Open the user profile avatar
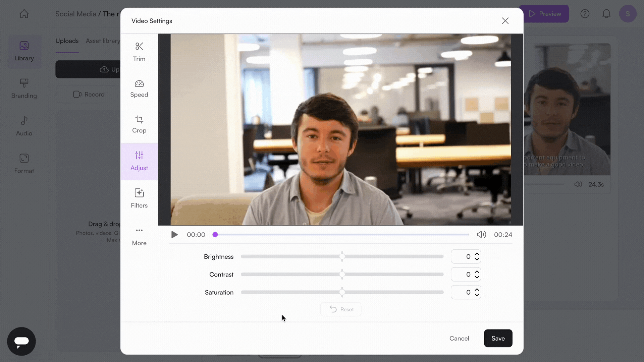Viewport: 644px width, 362px height. (628, 14)
